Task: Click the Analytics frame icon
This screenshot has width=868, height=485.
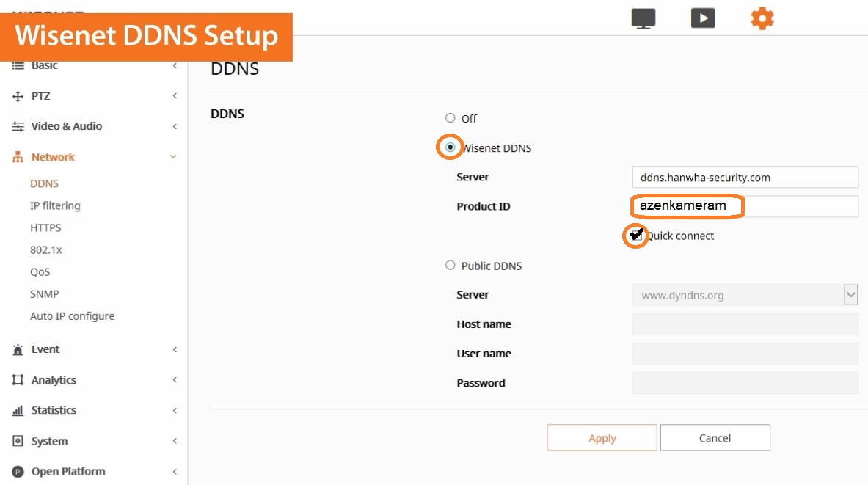Action: coord(18,380)
